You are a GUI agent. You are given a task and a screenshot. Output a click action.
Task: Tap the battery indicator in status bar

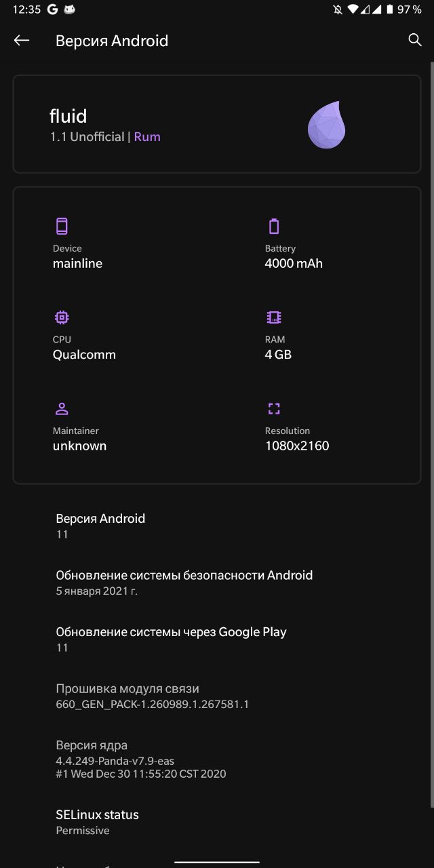click(389, 9)
